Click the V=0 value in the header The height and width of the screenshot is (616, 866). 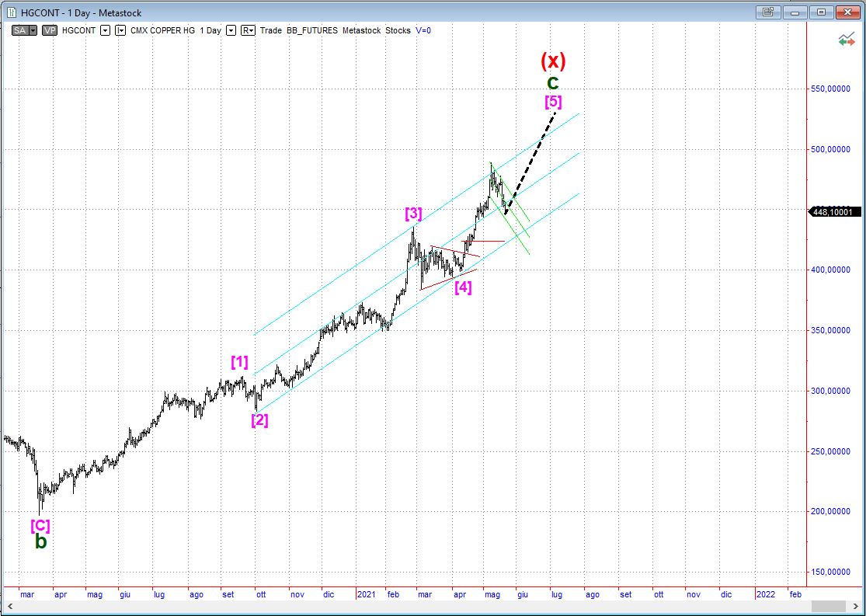click(423, 31)
